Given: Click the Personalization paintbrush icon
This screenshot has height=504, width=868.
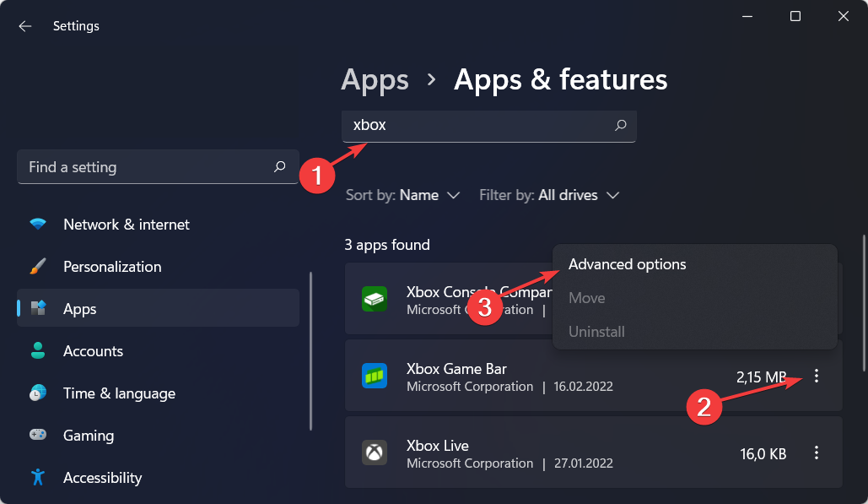Looking at the screenshot, I should coord(38,267).
